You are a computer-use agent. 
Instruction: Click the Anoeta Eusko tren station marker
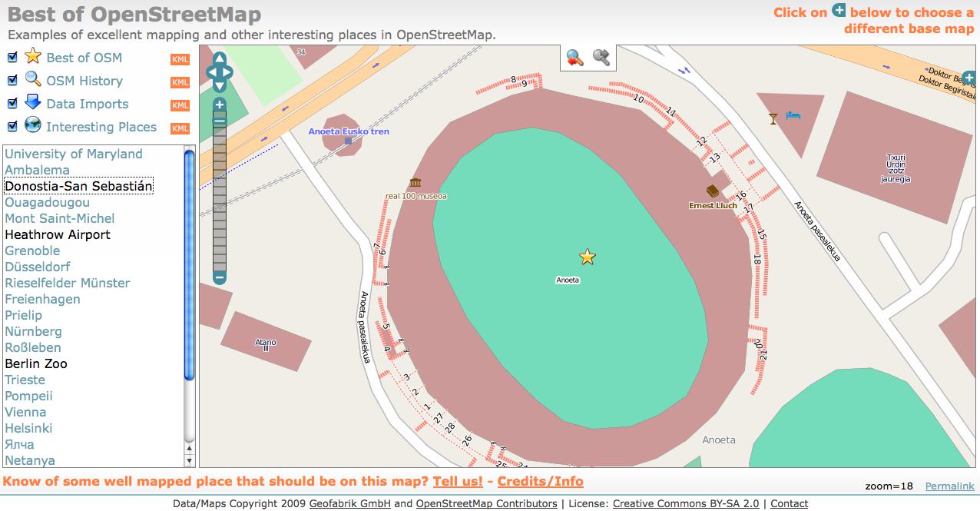tap(348, 141)
